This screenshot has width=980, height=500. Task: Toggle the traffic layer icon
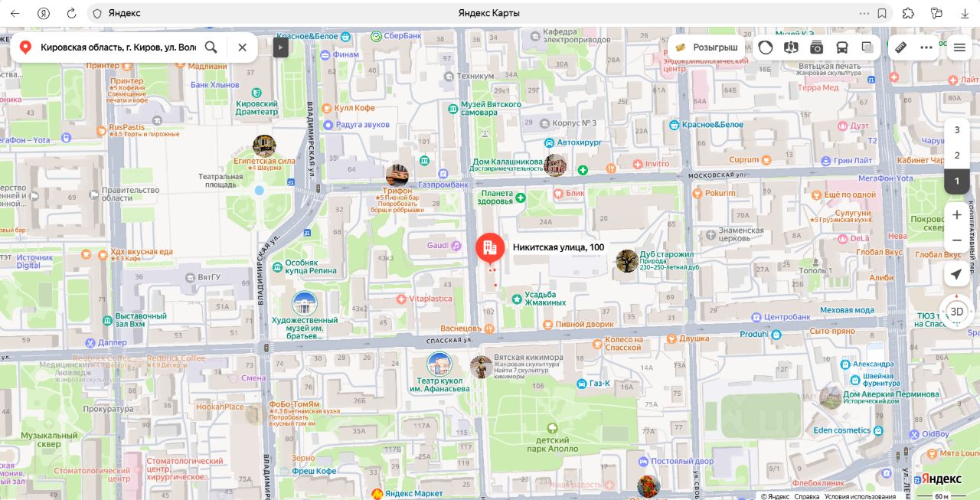point(766,47)
